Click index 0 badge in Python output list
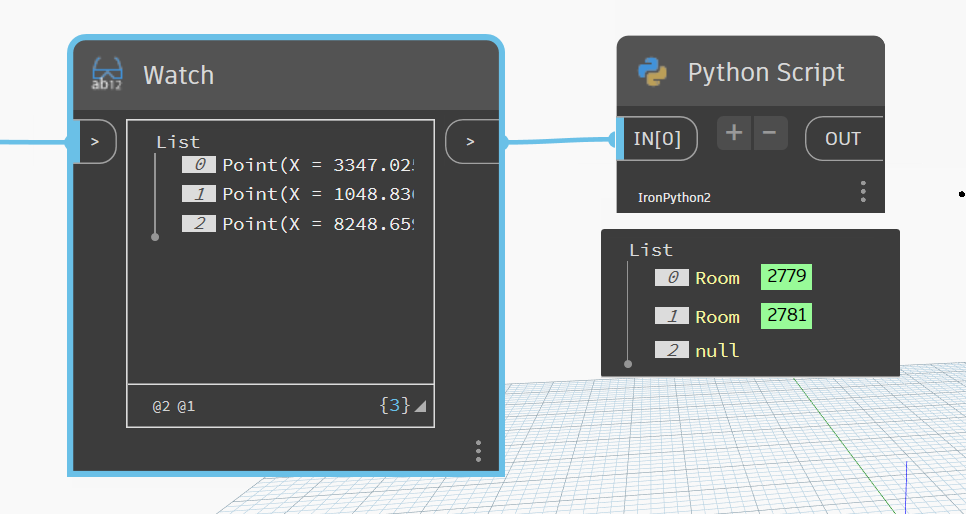Image resolution: width=966 pixels, height=514 pixels. tap(672, 277)
